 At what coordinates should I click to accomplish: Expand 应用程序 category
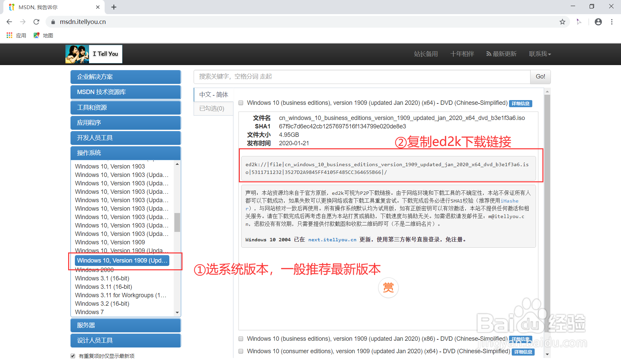click(125, 123)
